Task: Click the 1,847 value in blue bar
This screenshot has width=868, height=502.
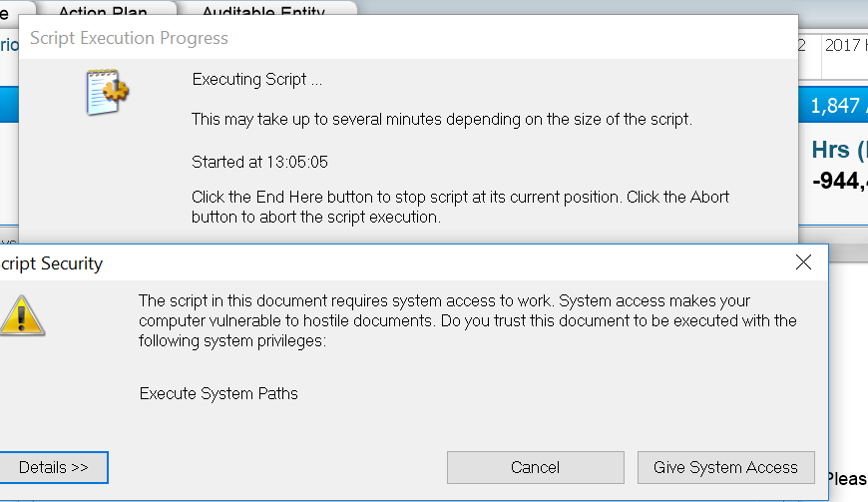Action: [x=836, y=106]
